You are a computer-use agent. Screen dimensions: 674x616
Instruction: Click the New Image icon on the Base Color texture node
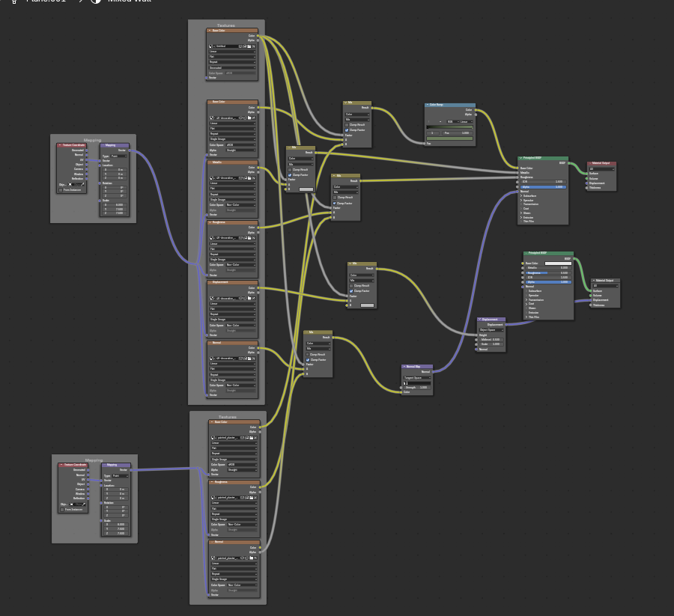tap(246, 46)
